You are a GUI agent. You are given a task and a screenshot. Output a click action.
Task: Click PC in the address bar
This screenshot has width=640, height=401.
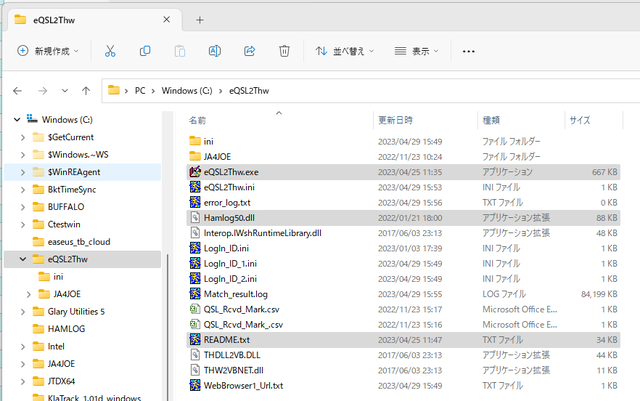[x=140, y=91]
